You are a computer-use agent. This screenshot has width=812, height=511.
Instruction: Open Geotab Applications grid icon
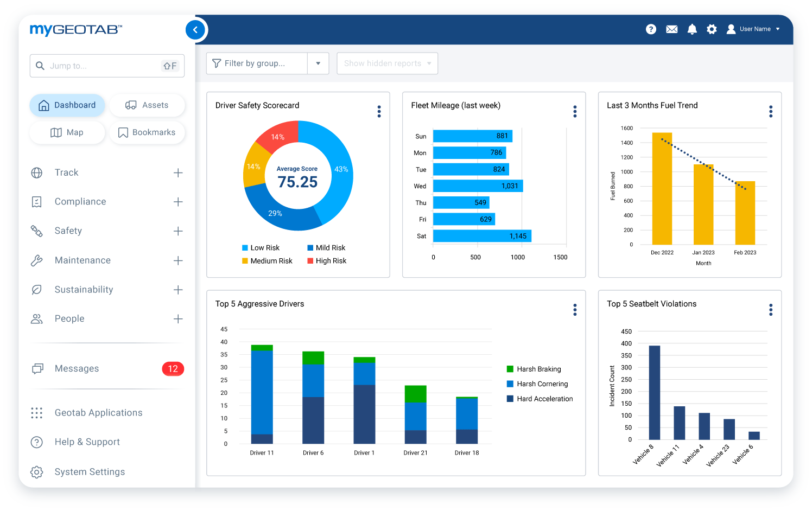pyautogui.click(x=36, y=413)
